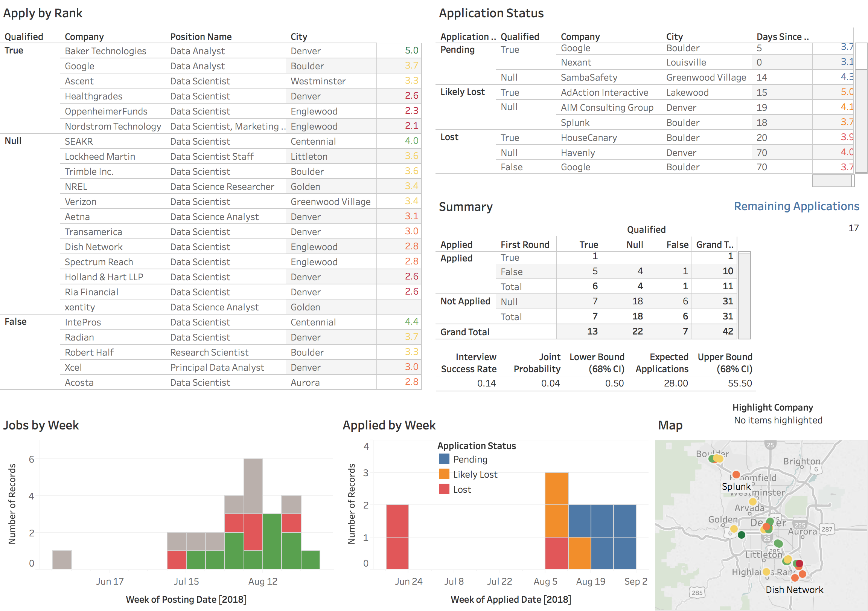Click the dark green map marker near Golden
This screenshot has width=868, height=611.
[742, 535]
